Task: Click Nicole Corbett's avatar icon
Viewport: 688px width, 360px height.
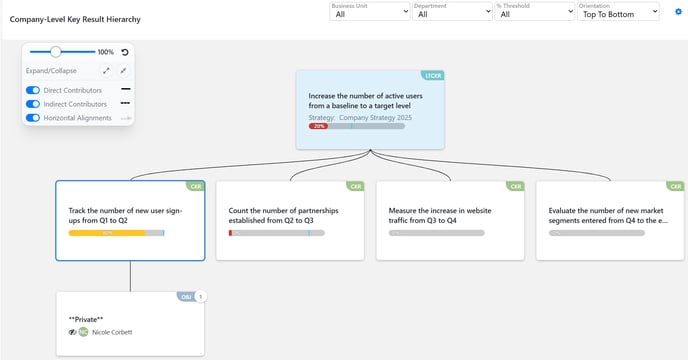Action: [83, 332]
